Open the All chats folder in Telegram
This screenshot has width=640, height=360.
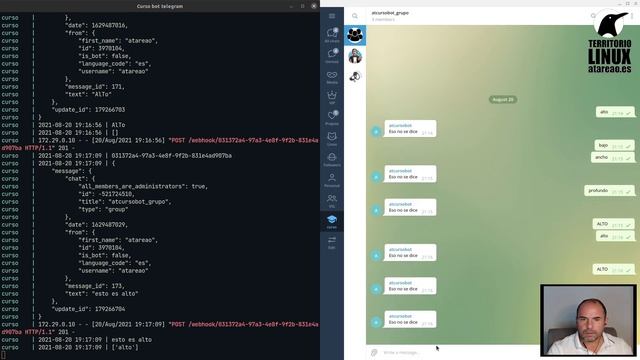point(332,35)
